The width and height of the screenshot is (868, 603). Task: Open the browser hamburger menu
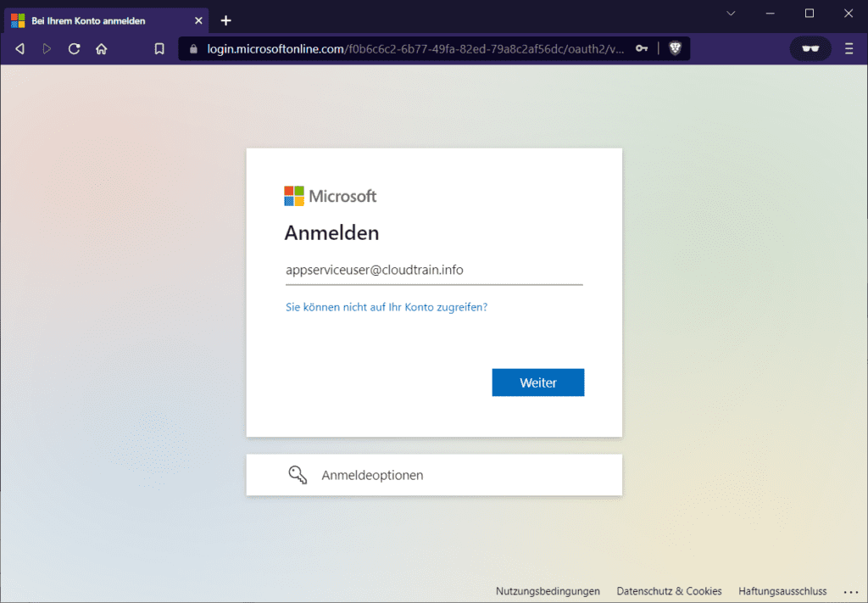[x=849, y=48]
